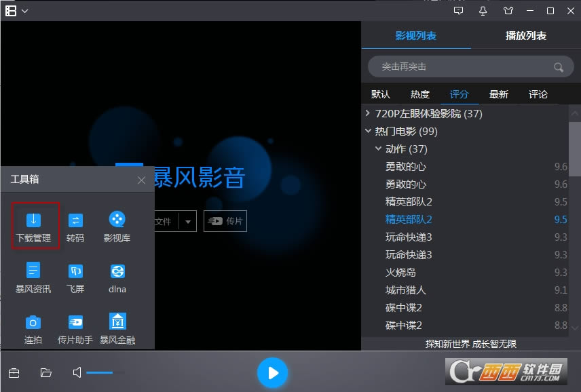Sort list by 热度 tab
Viewport: 581px width, 392px height.
(x=420, y=94)
